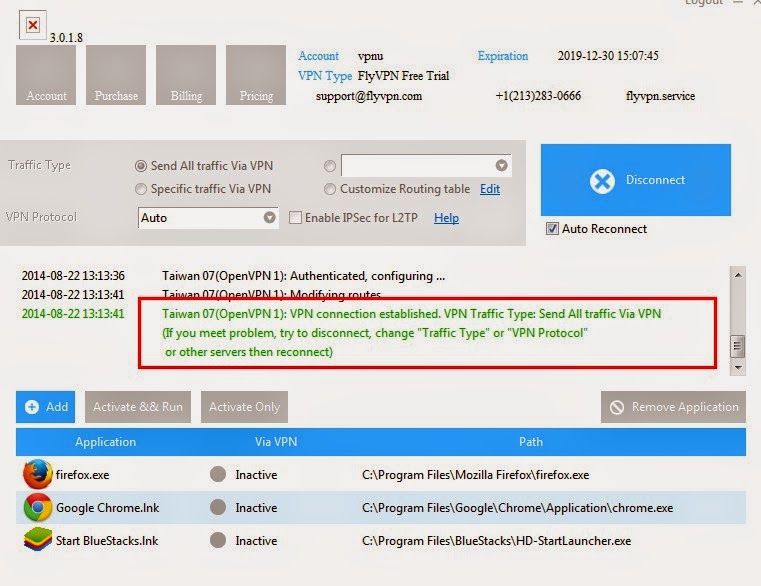
Task: Click Activate Only button
Action: 244,407
